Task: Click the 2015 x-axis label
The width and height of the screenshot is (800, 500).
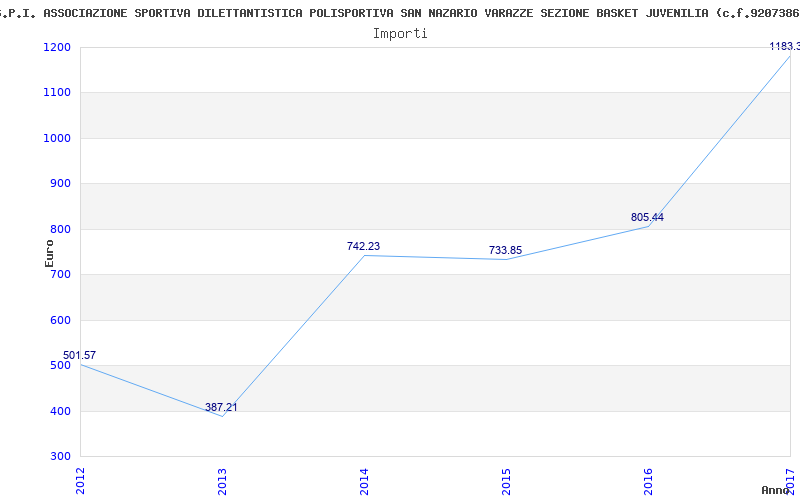Action: (x=506, y=481)
